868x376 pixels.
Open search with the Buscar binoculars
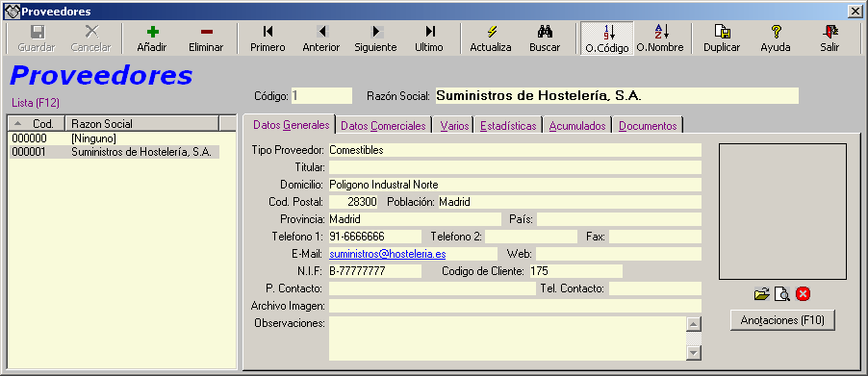(x=545, y=38)
